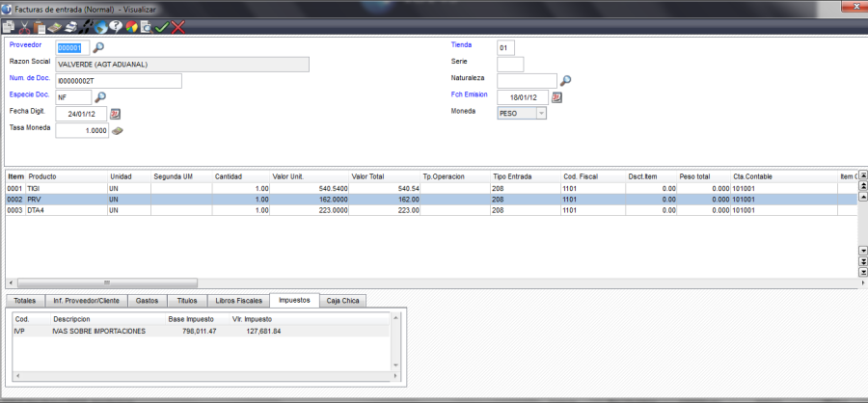Click the Num. de Doc. input field
The height and width of the screenshot is (403, 868).
coord(119,81)
